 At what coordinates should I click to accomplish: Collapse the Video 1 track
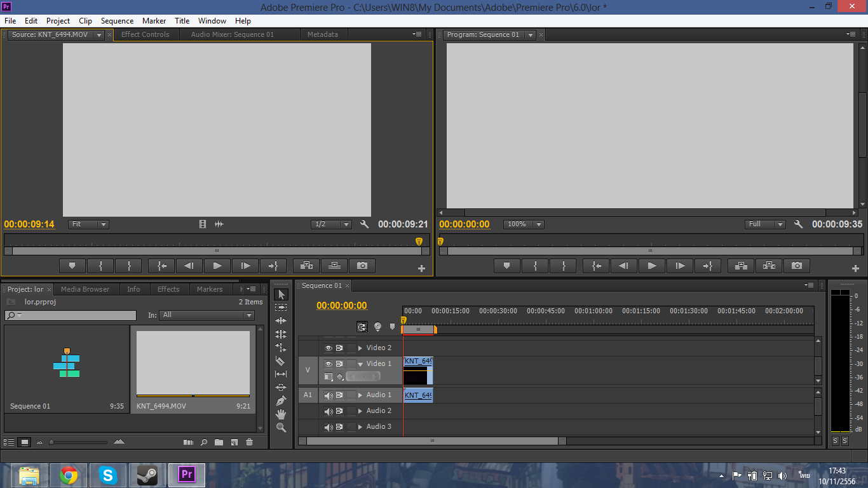pos(360,364)
